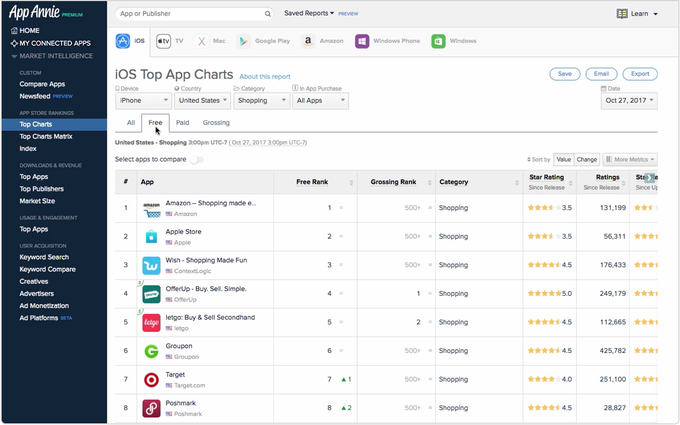Open the Grossing tab
This screenshot has height=425, width=680.
[x=216, y=123]
